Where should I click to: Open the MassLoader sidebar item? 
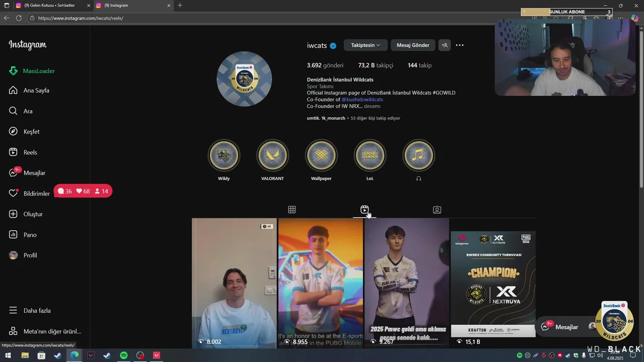tap(32, 71)
